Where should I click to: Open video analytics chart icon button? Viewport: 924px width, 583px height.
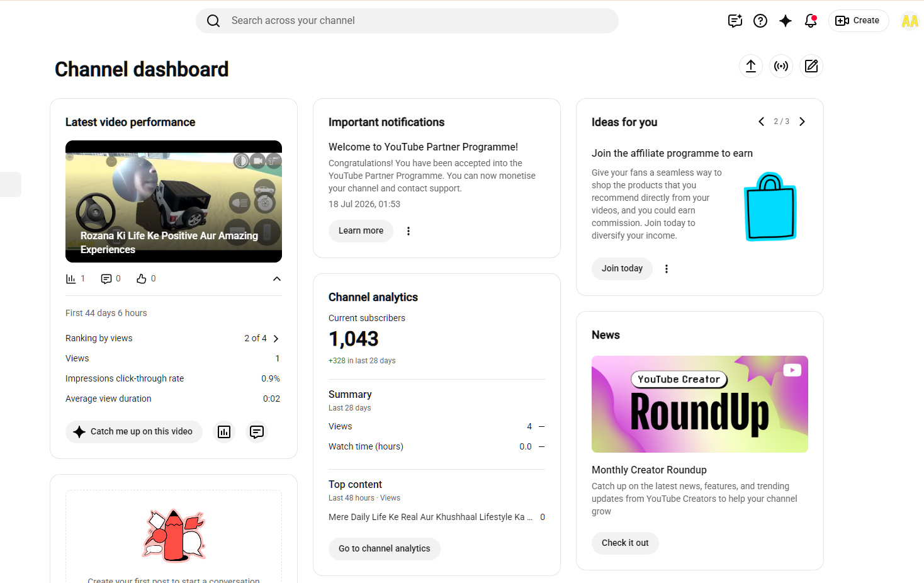tap(224, 432)
